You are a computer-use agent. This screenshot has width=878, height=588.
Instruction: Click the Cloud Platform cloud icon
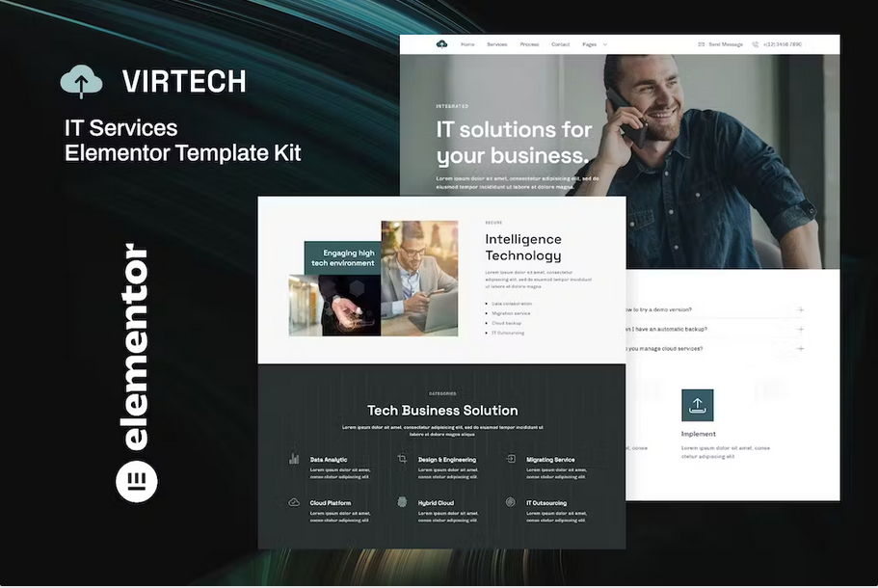tap(293, 503)
